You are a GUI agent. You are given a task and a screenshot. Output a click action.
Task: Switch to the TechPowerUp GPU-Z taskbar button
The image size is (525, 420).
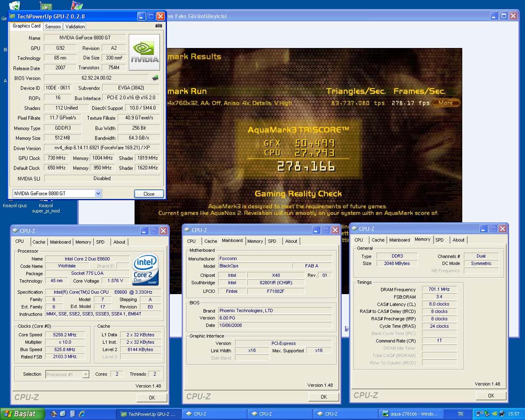pos(149,414)
